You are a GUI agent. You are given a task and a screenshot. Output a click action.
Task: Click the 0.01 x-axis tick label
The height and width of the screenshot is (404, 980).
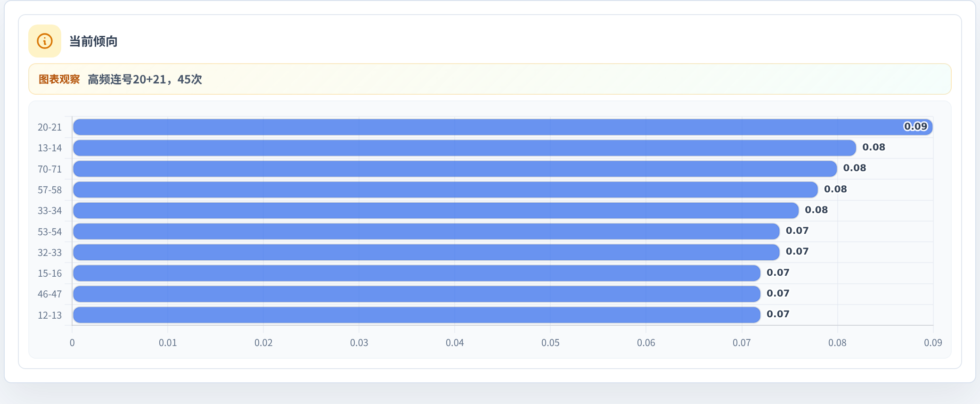pos(168,343)
